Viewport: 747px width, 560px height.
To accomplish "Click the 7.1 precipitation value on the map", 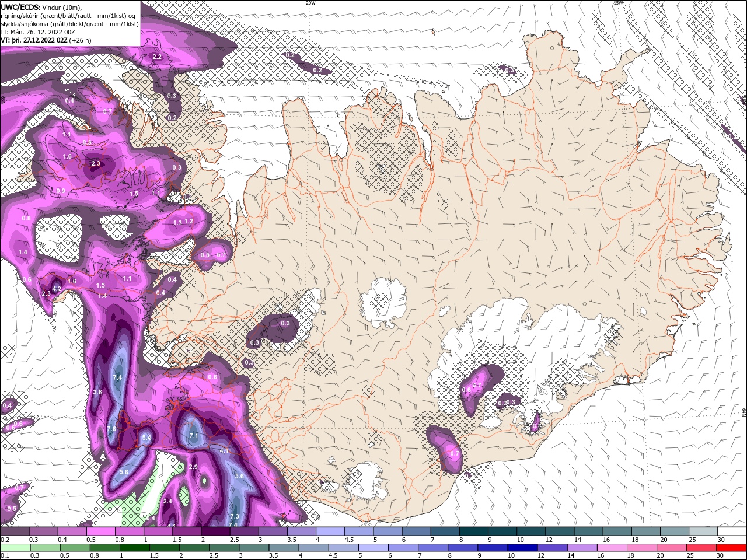I will (194, 436).
